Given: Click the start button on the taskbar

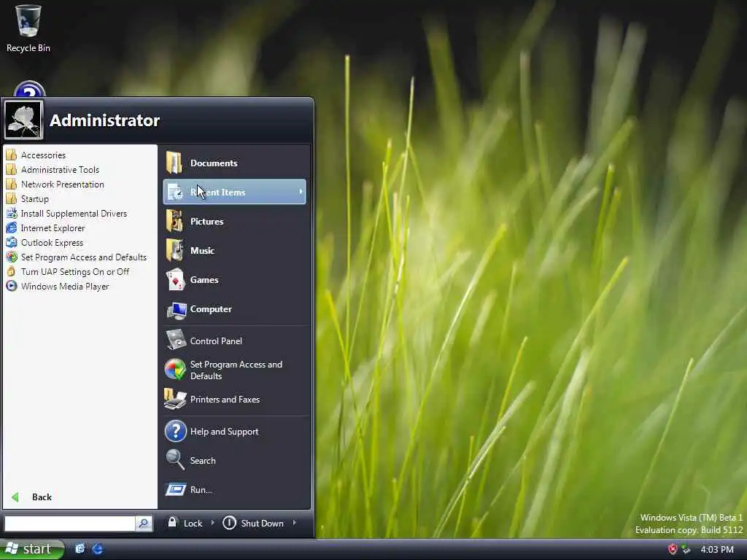Looking at the screenshot, I should point(31,549).
